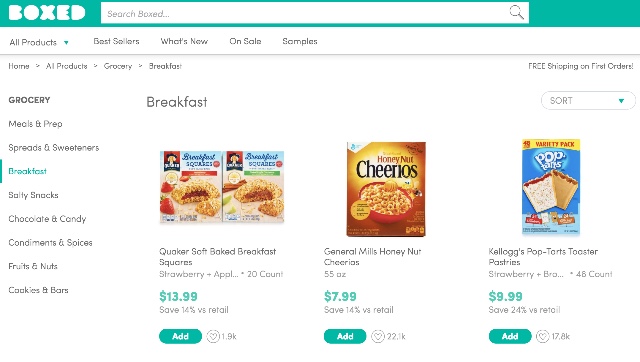Open the All Products dropdown
Viewport: 640px width, 362px height.
click(39, 42)
